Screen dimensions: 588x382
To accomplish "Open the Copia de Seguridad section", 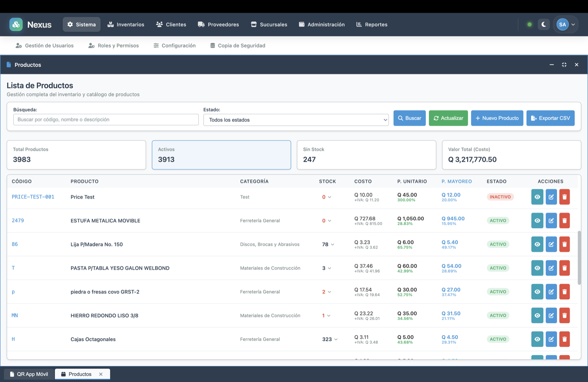I will point(237,45).
